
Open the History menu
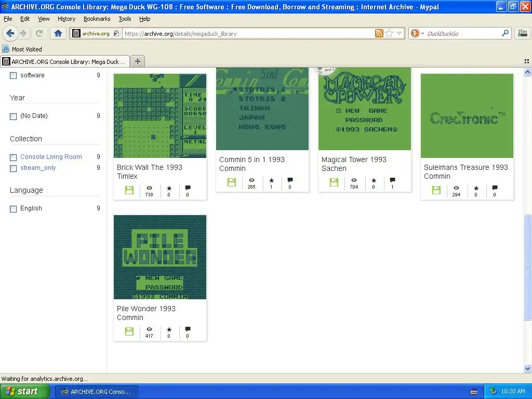[x=66, y=19]
